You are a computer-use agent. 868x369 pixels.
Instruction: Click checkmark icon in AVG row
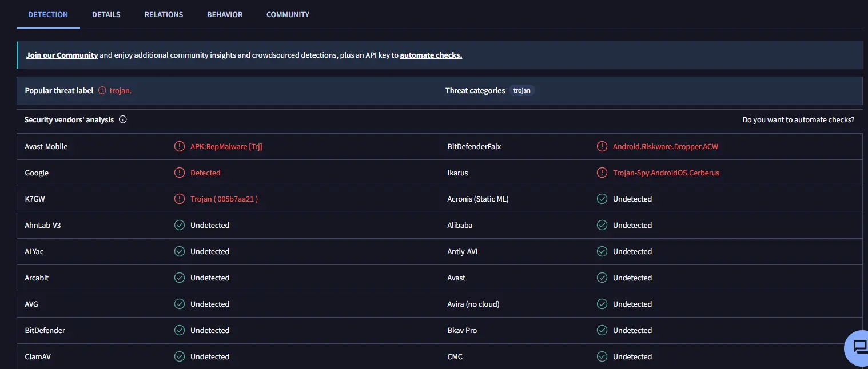pyautogui.click(x=180, y=304)
